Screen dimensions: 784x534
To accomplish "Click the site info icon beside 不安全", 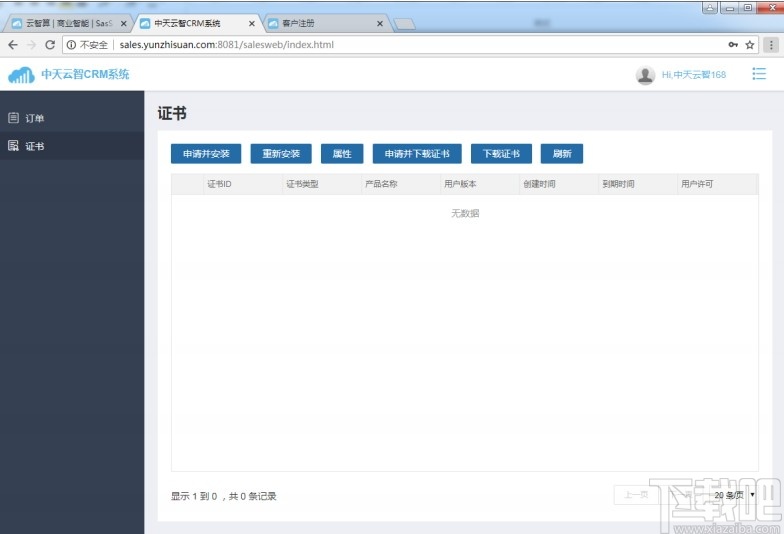I will (x=72, y=44).
